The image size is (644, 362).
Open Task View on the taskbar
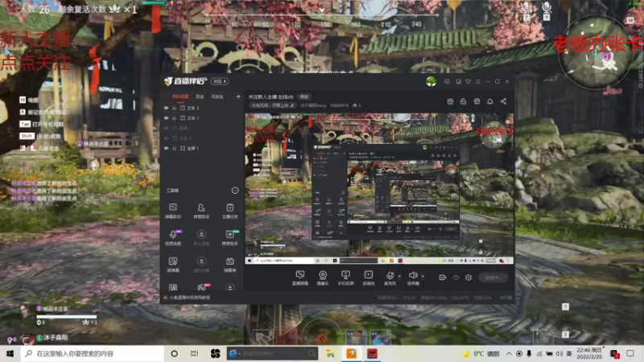(194, 353)
